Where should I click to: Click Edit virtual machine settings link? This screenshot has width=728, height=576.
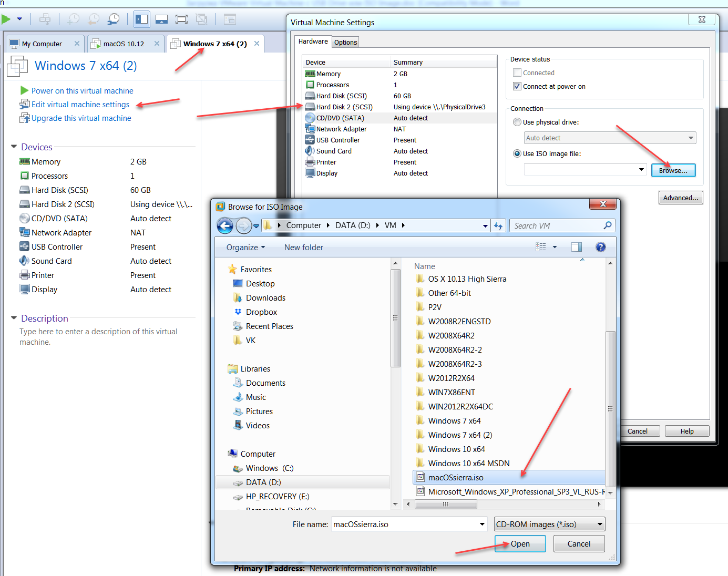80,105
